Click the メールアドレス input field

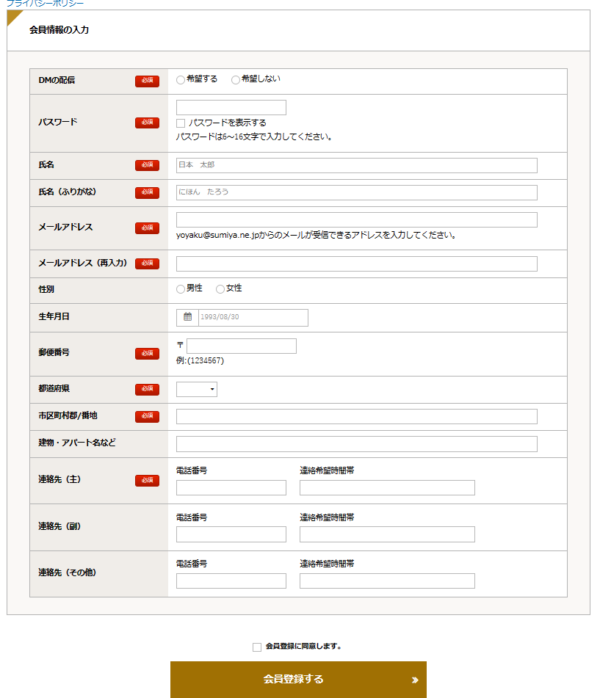(357, 220)
